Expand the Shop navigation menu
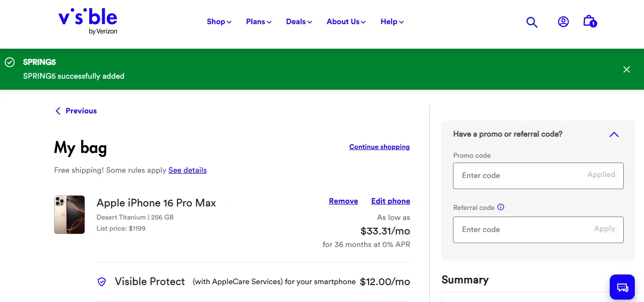644x302 pixels. coord(219,22)
